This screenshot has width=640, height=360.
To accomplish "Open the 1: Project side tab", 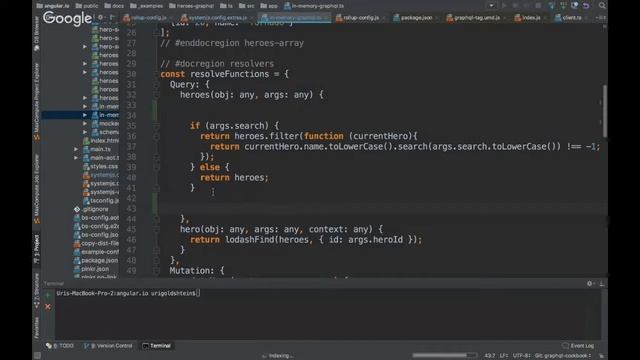I will (x=37, y=249).
